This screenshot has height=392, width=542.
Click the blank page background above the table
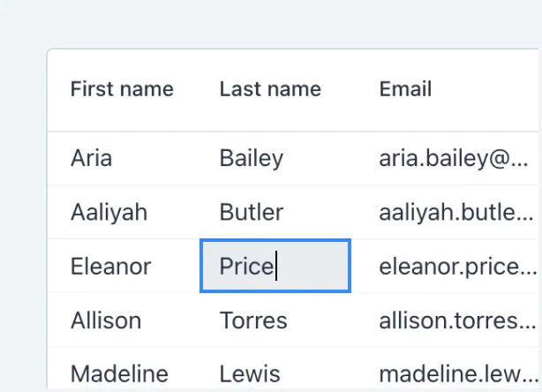click(x=265, y=24)
